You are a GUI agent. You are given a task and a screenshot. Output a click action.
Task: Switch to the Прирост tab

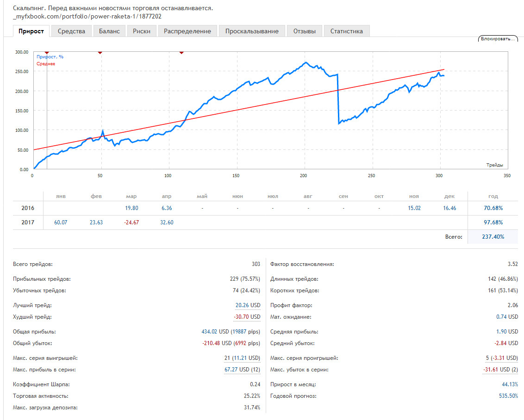click(31, 31)
